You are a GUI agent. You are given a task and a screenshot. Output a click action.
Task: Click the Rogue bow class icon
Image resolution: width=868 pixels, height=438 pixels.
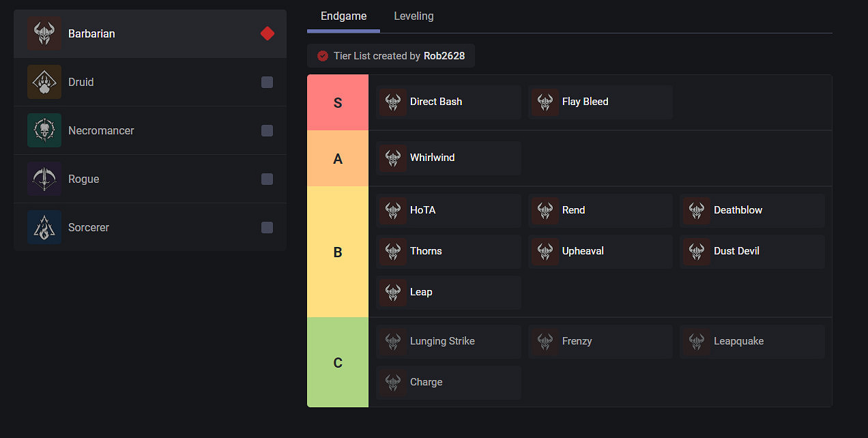[44, 179]
